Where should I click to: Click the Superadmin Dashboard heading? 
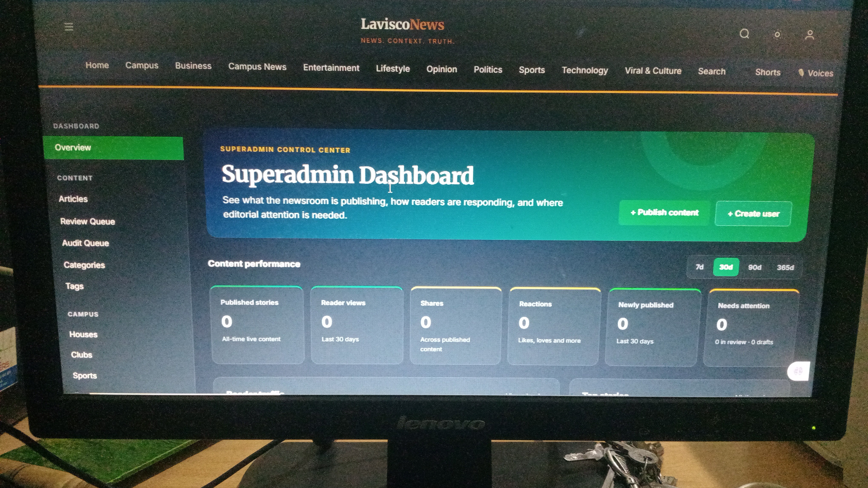pos(348,175)
